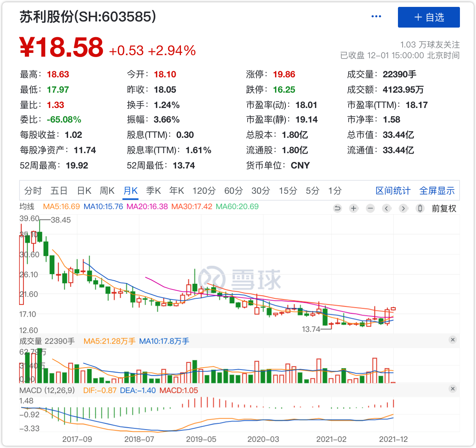Image resolution: width=476 pixels, height=448 pixels.
Task: Zoom out the chart with minus icon
Action: [x=370, y=208]
